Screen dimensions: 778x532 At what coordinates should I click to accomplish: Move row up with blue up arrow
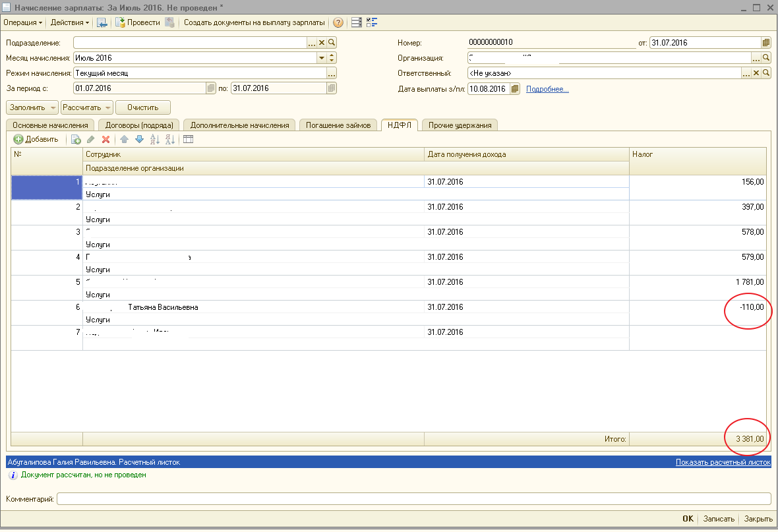click(124, 139)
